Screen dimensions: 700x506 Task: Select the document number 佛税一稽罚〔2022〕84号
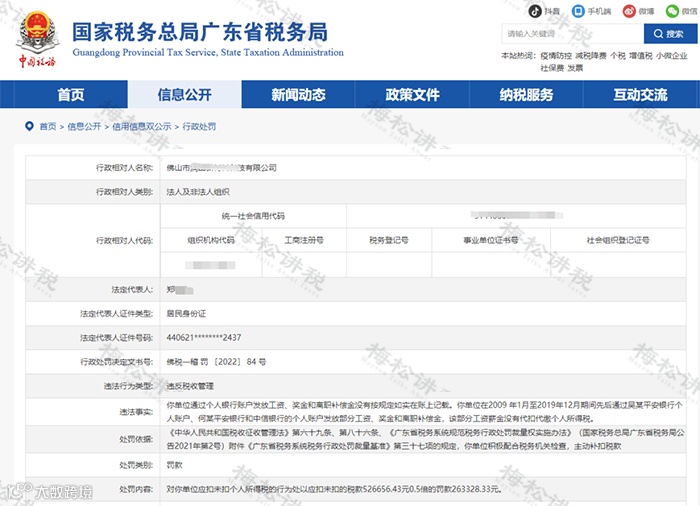[x=216, y=362]
